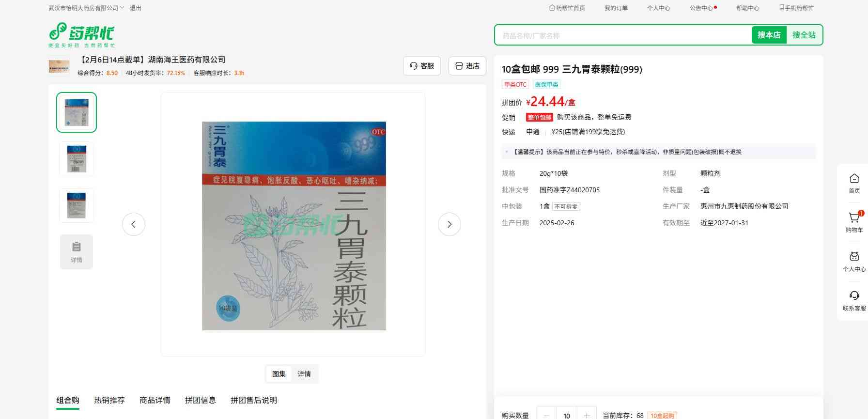
Task: Open the 拼团信息 tab
Action: (200, 400)
